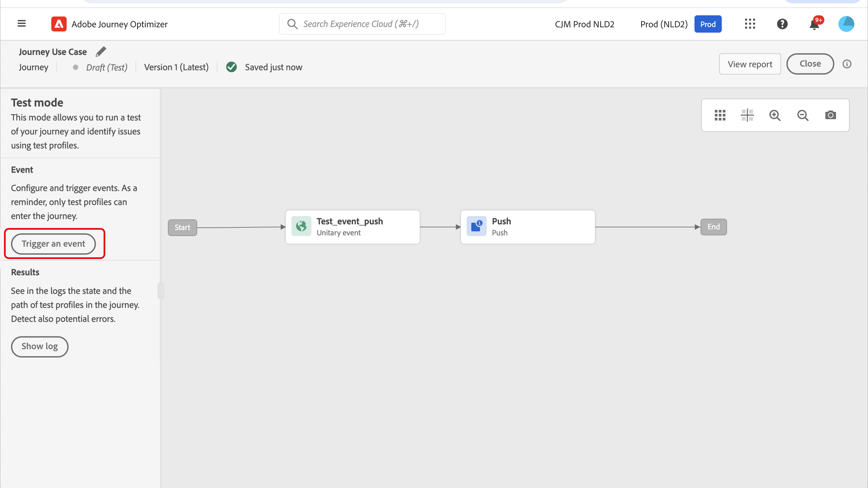Click the Adobe logo icon
Viewport: 868px width, 488px height.
click(59, 24)
